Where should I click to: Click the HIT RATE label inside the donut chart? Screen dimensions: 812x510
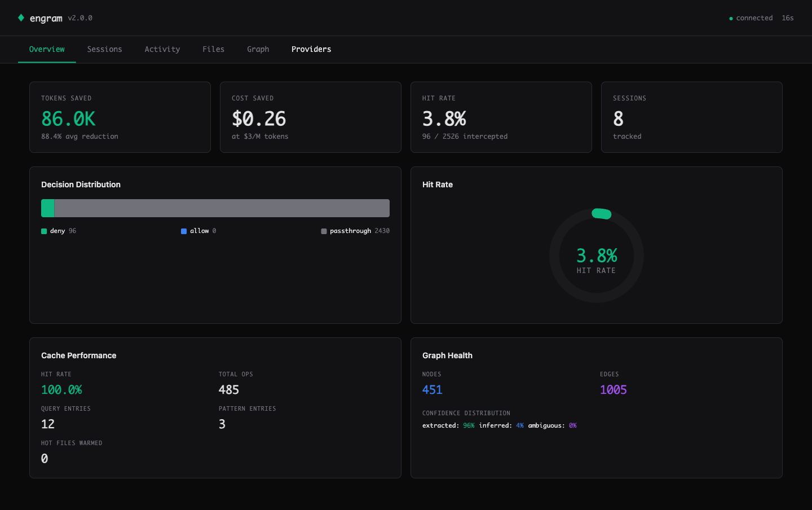coord(597,270)
